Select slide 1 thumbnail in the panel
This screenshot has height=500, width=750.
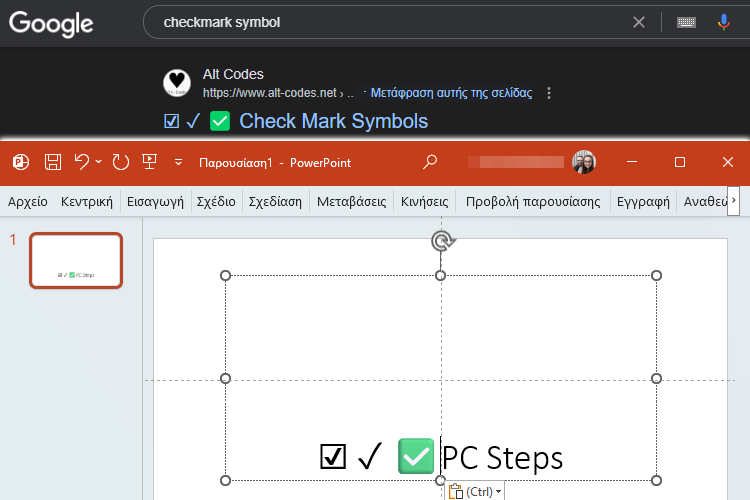(x=76, y=260)
